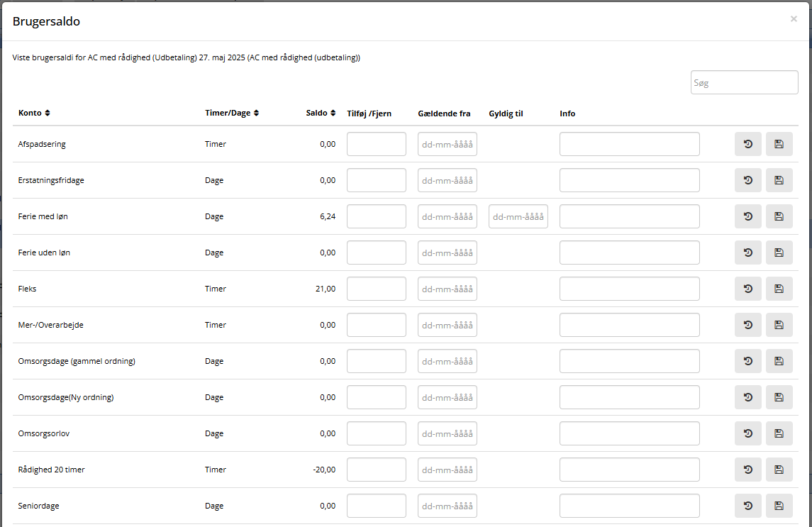The image size is (812, 527).
Task: Click Info field for Omsorgsdage(Ny ordning)
Action: click(629, 397)
